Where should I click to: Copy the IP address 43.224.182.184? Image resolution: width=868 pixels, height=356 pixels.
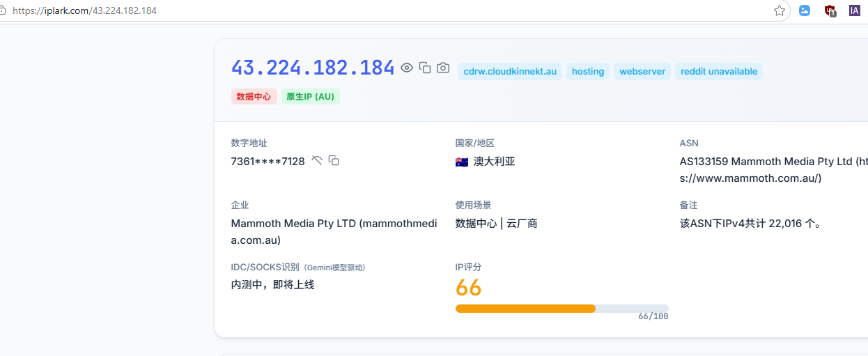coord(425,68)
